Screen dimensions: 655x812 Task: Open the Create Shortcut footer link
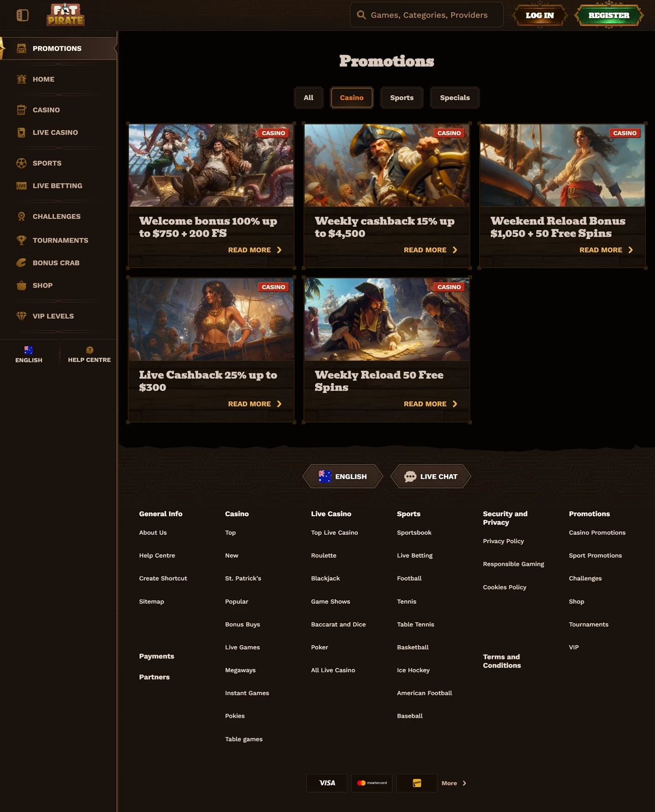point(163,578)
